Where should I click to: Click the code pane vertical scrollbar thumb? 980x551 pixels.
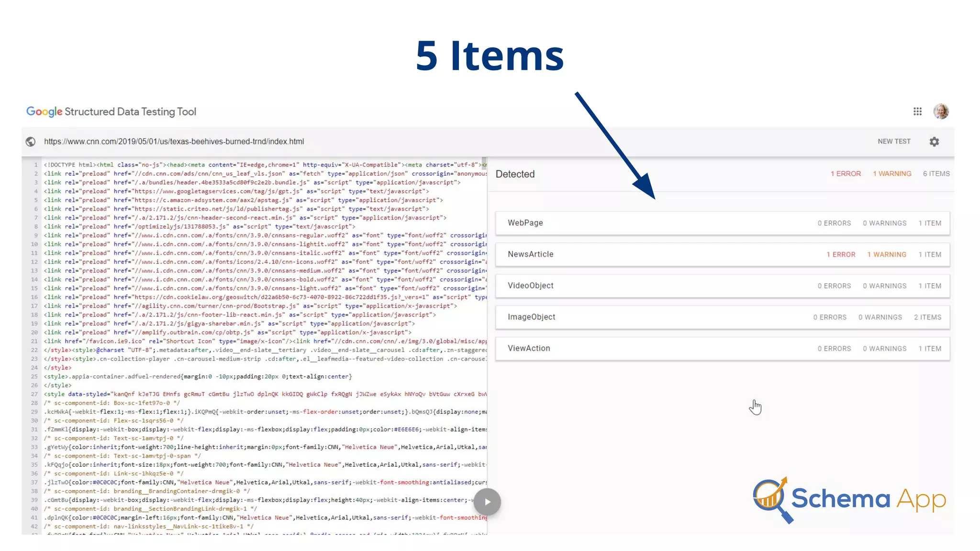(484, 163)
